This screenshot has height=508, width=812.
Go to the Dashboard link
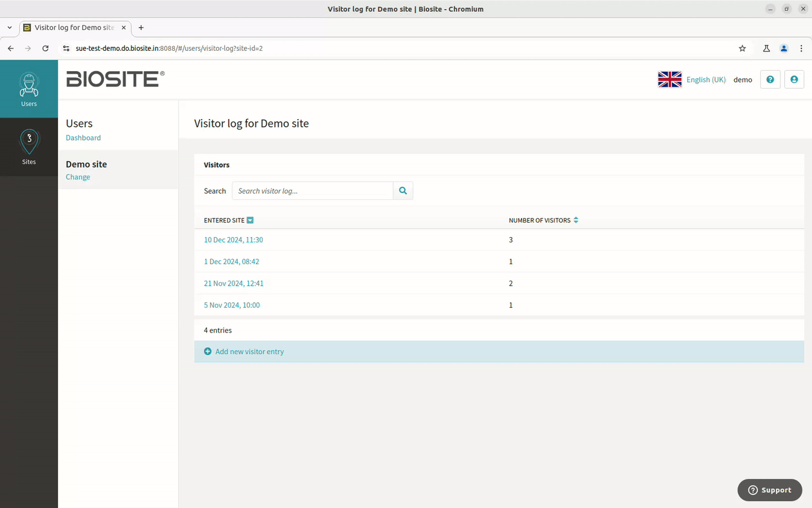pos(83,138)
